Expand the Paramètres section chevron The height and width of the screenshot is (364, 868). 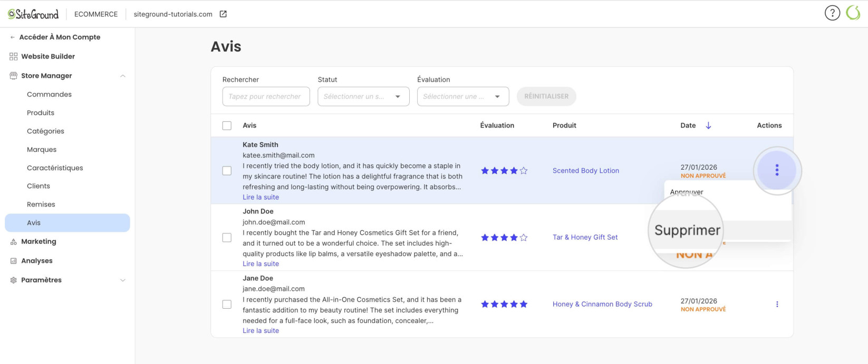pyautogui.click(x=123, y=280)
